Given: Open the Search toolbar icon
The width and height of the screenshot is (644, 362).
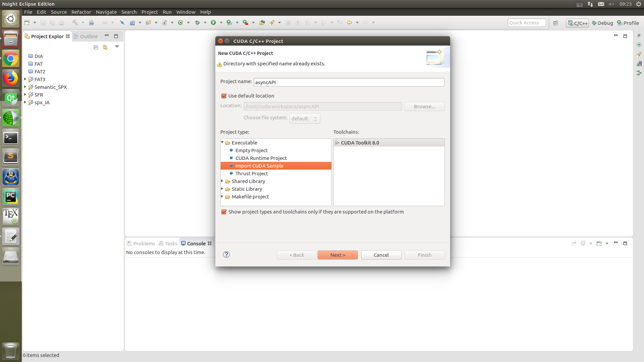Looking at the screenshot, I should tap(272, 22).
